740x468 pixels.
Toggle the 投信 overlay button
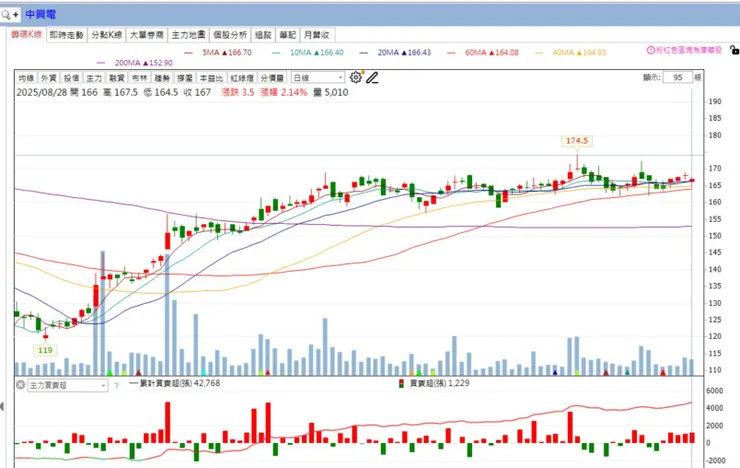(x=72, y=78)
